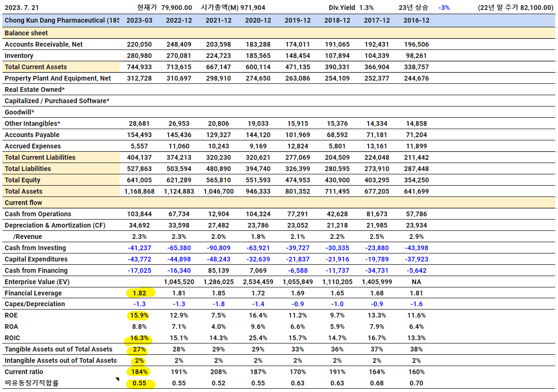Select highlighted Tangible Assets value 27%
This screenshot has height=392, width=558.
(139, 349)
